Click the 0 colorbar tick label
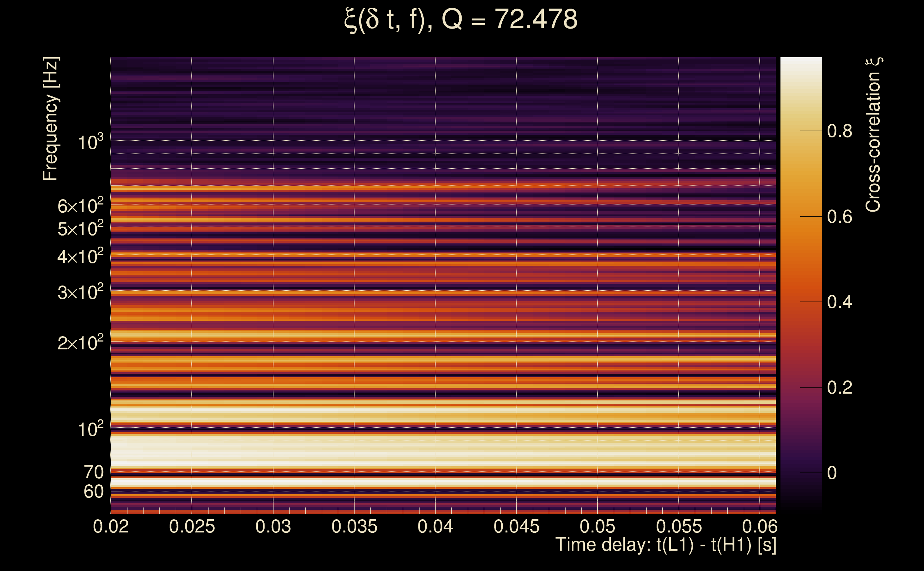 (x=832, y=473)
